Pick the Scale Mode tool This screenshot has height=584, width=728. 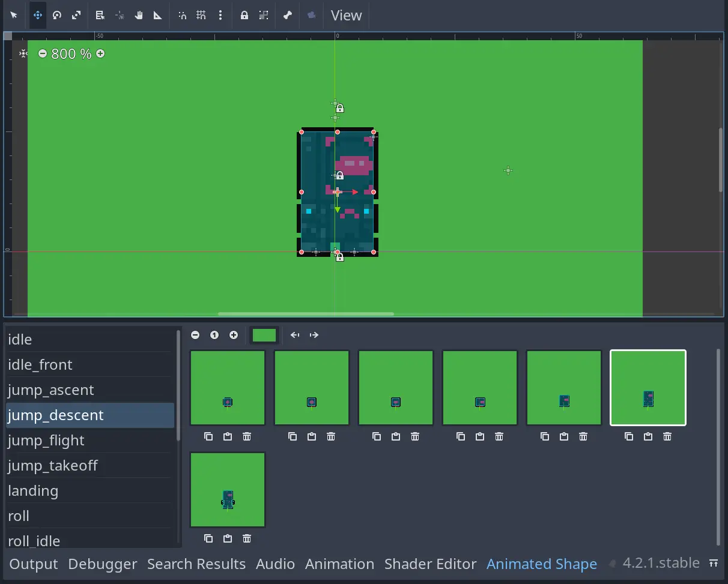tap(76, 16)
